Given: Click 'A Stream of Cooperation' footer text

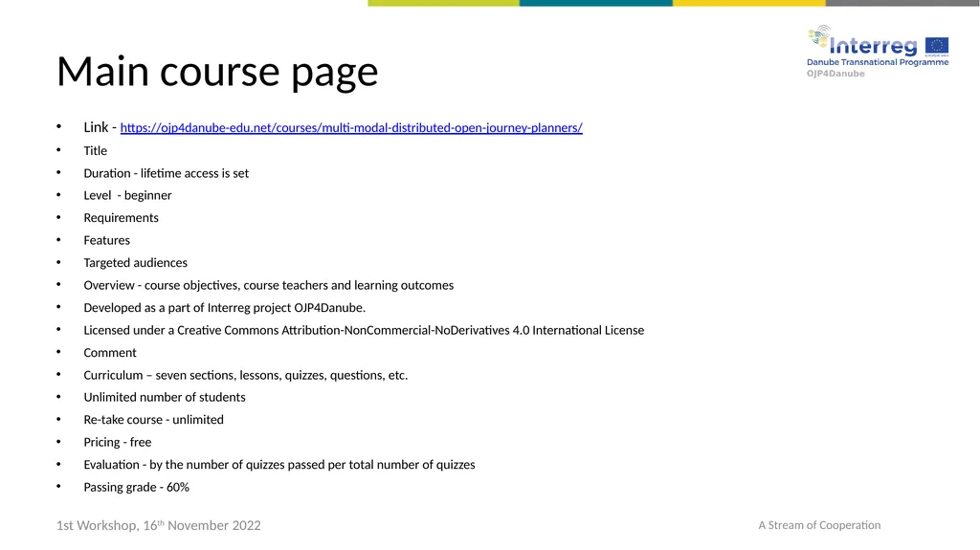Looking at the screenshot, I should (819, 526).
